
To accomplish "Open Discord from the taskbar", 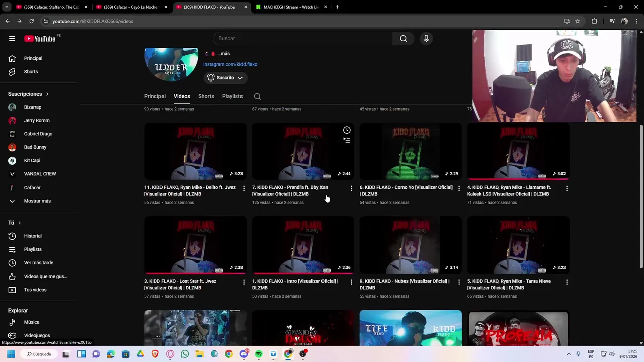I will (x=244, y=354).
